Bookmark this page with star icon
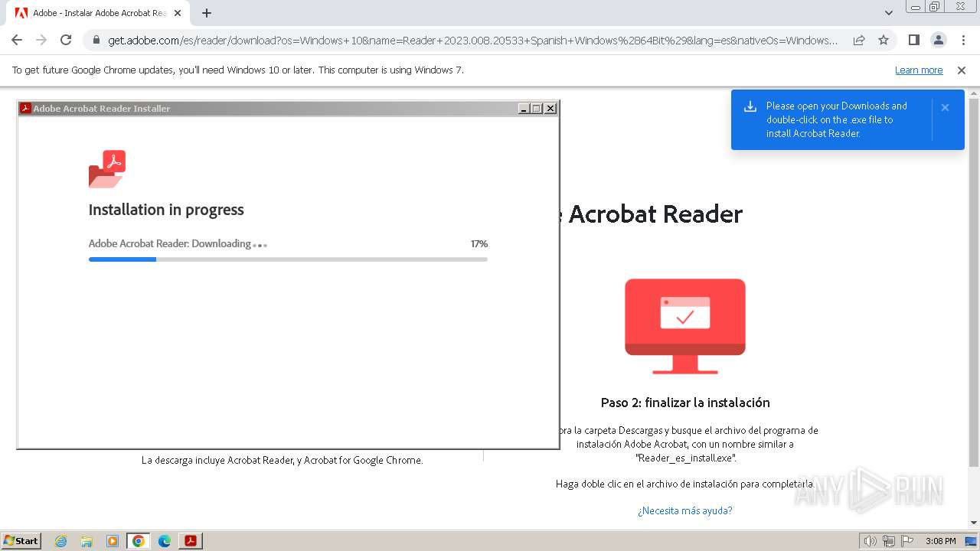This screenshot has height=551, width=980. click(884, 40)
